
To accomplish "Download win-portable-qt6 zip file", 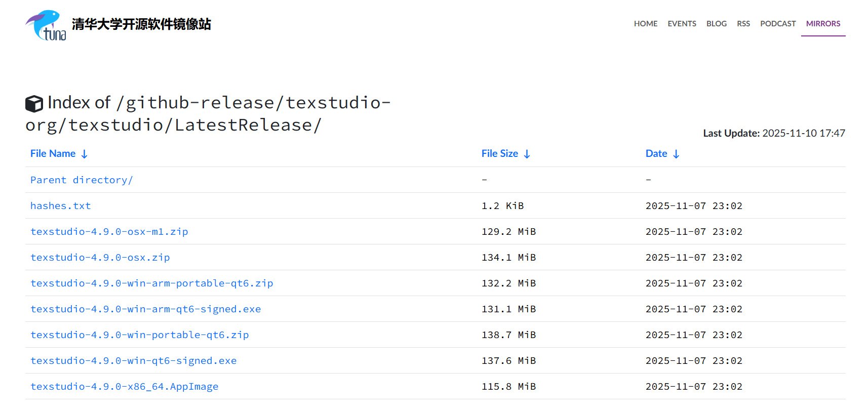I will pyautogui.click(x=139, y=335).
